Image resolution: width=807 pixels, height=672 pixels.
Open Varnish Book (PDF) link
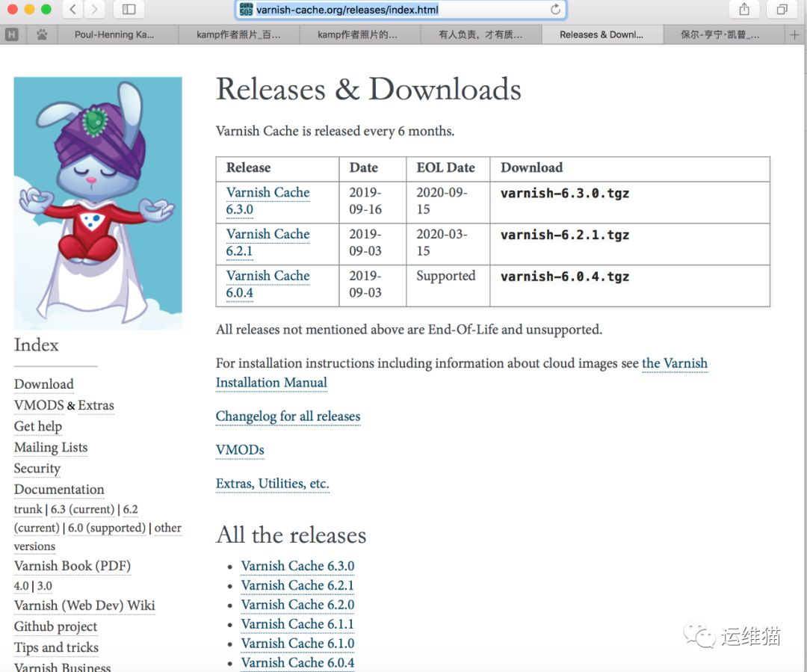click(72, 566)
